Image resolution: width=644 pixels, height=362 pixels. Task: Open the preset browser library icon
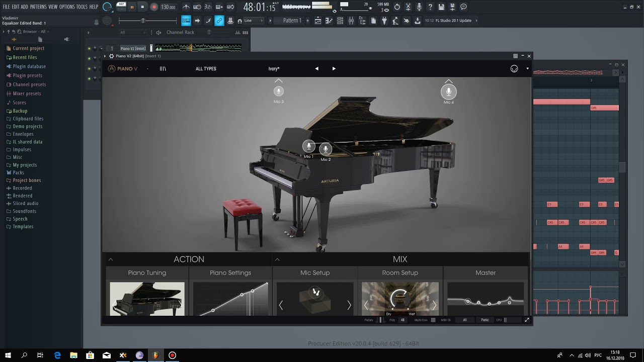pyautogui.click(x=163, y=69)
